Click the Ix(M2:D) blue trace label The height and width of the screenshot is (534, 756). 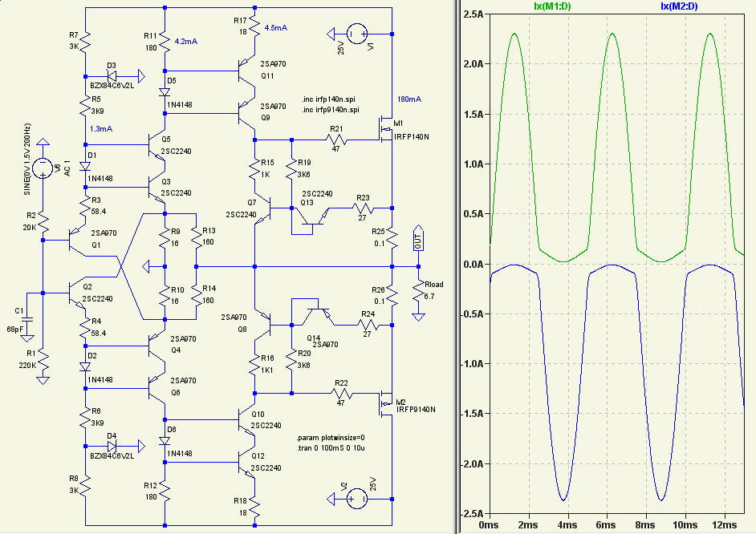(x=679, y=6)
